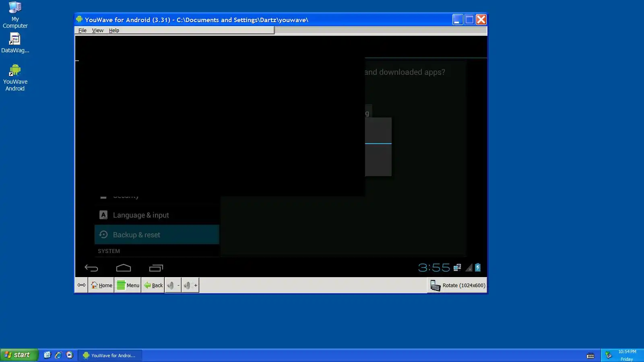Click the keyboard icon in the taskbar
This screenshot has height=362, width=644.
[x=590, y=356]
